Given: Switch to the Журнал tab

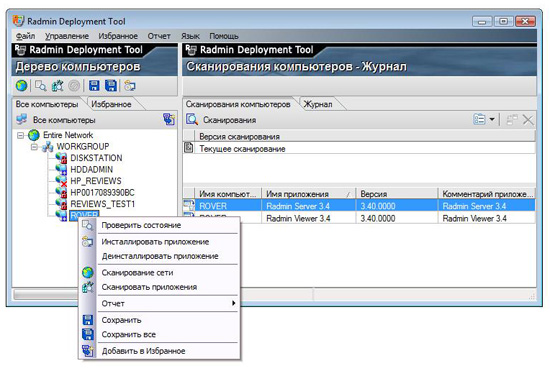Looking at the screenshot, I should 318,104.
